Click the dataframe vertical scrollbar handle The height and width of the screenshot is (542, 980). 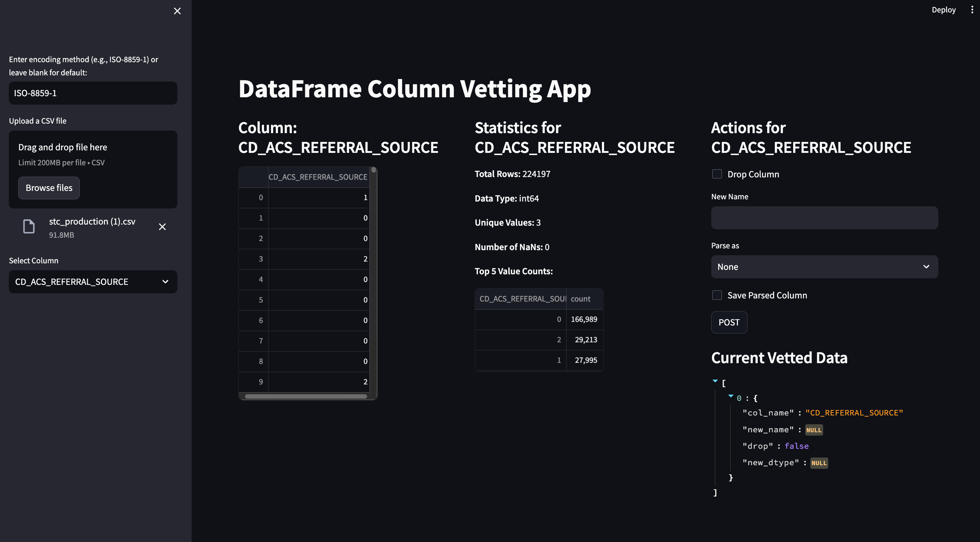coord(374,170)
